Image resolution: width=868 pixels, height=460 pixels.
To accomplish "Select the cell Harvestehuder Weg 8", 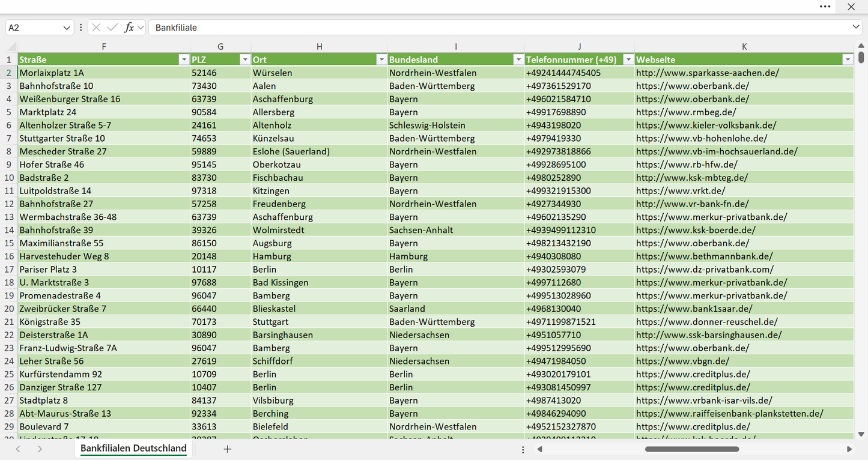I will pos(104,256).
